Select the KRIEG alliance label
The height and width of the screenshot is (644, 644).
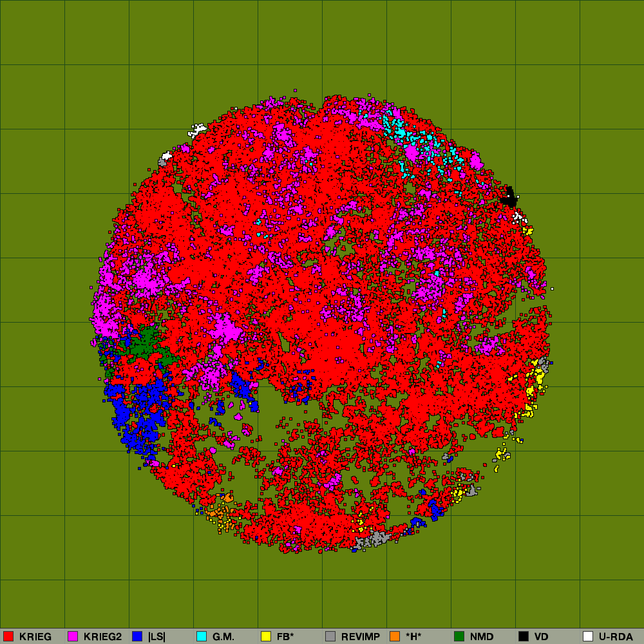click(x=35, y=637)
